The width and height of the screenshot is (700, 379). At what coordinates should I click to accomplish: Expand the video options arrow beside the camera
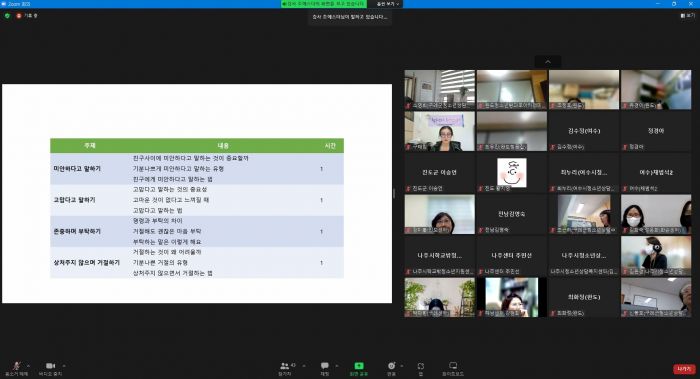(64, 366)
